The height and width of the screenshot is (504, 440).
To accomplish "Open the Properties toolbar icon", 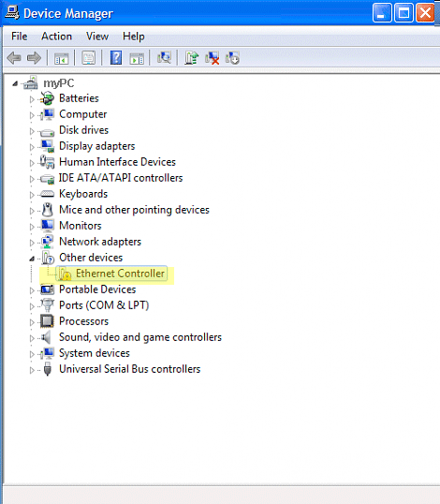I will 89,58.
